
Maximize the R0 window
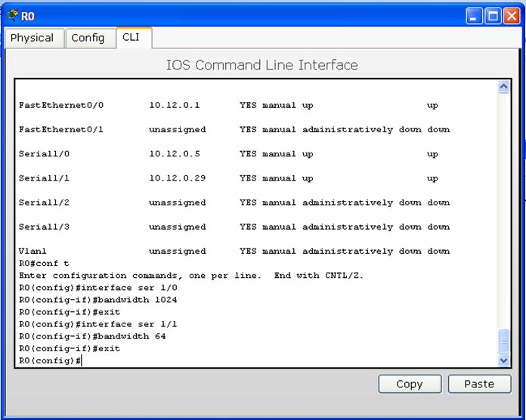pyautogui.click(x=492, y=16)
